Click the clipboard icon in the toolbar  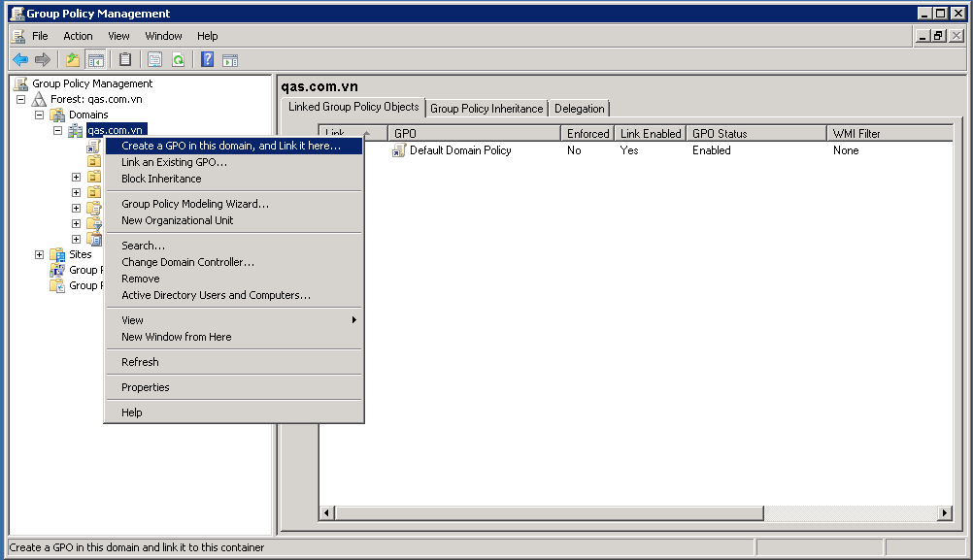125,60
